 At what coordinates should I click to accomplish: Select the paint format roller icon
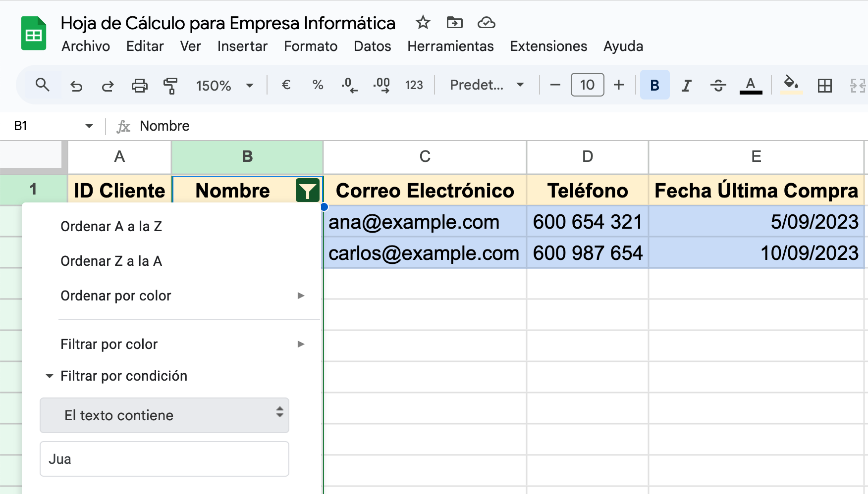(170, 86)
